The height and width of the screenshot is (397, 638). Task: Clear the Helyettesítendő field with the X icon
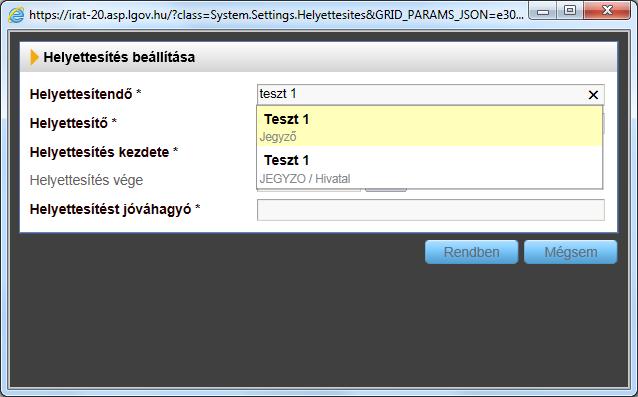click(x=593, y=95)
